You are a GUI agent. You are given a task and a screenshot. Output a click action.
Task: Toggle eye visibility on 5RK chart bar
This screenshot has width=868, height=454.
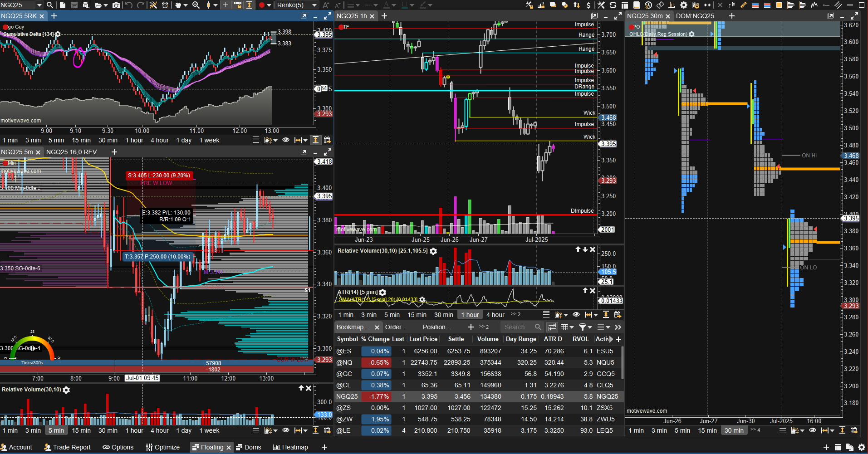(285, 140)
